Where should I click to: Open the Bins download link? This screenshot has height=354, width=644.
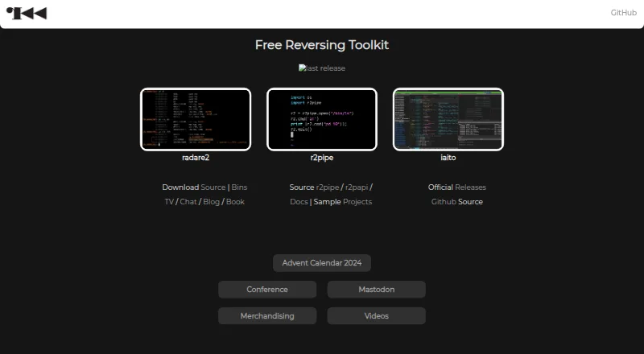[239, 187]
